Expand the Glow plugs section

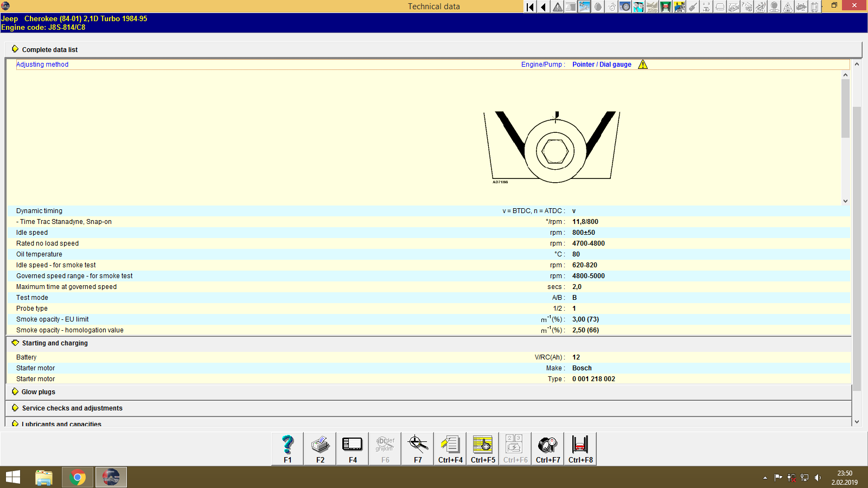click(x=38, y=391)
